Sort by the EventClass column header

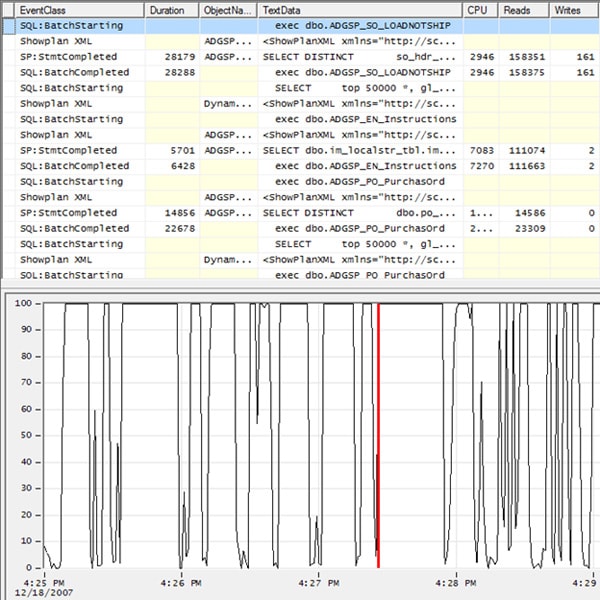point(80,10)
